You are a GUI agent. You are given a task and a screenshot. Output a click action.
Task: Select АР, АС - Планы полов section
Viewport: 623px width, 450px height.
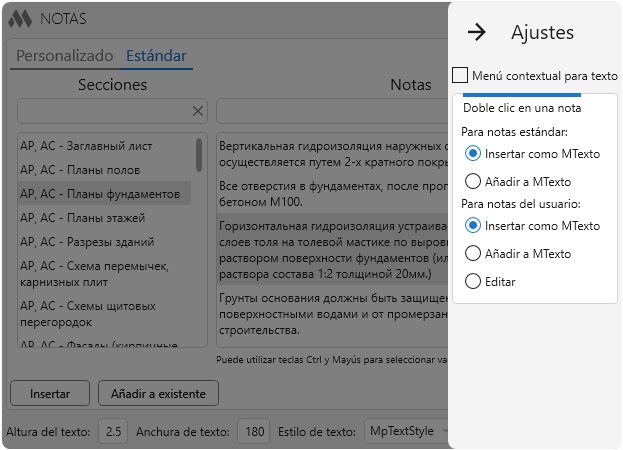[x=80, y=170]
